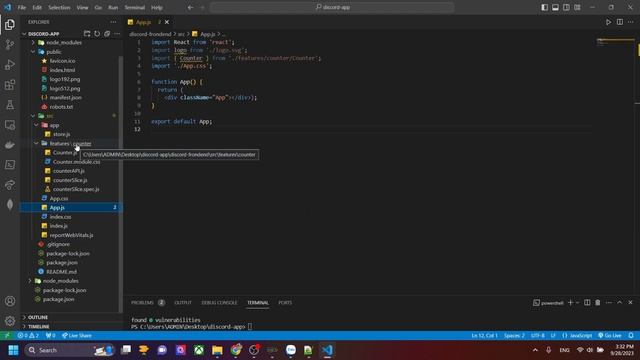The width and height of the screenshot is (640, 360).
Task: Toggle the bottom panel layout
Action: [x=556, y=7]
